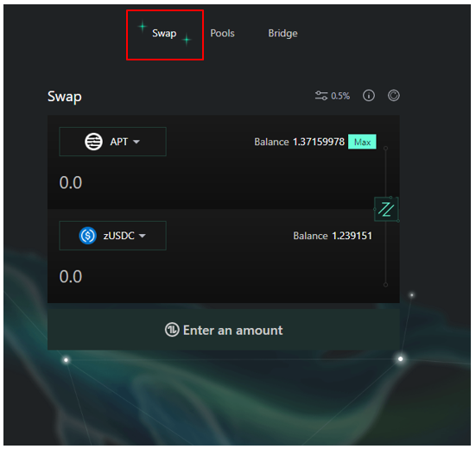This screenshot has width=476, height=449.
Task: Open the Pools tab
Action: [x=222, y=34]
